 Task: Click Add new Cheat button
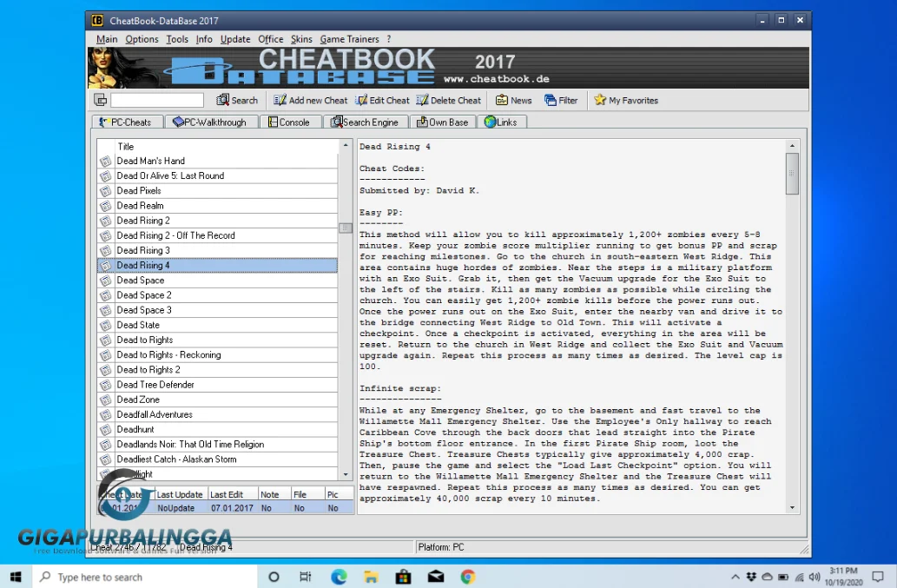click(311, 100)
